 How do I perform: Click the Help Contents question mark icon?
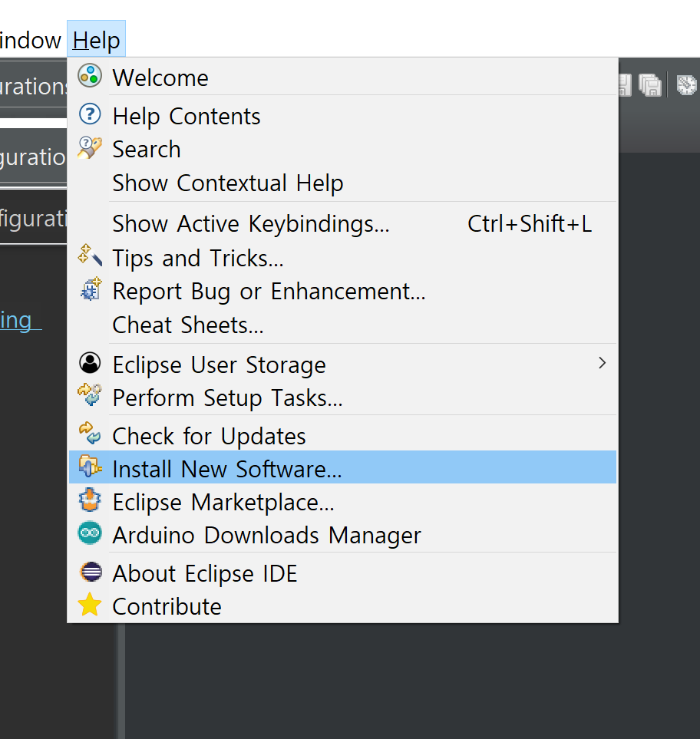[x=90, y=114]
